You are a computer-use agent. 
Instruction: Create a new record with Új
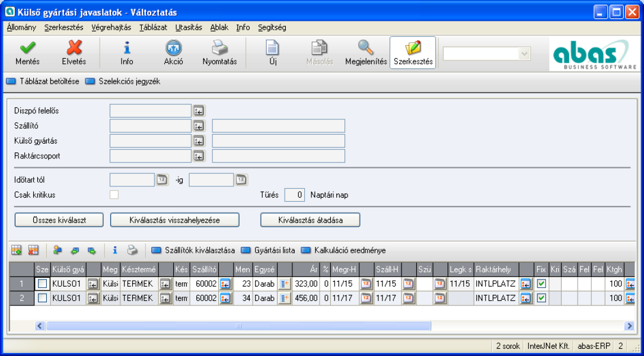273,52
